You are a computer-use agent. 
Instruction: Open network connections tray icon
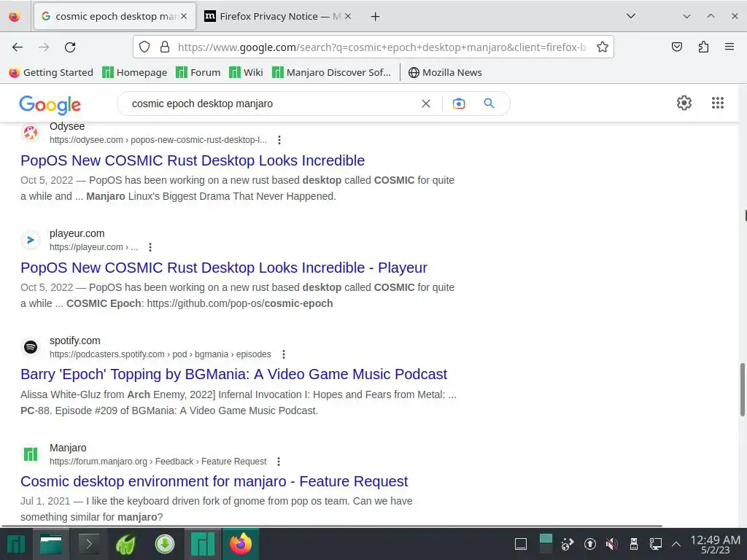656,544
